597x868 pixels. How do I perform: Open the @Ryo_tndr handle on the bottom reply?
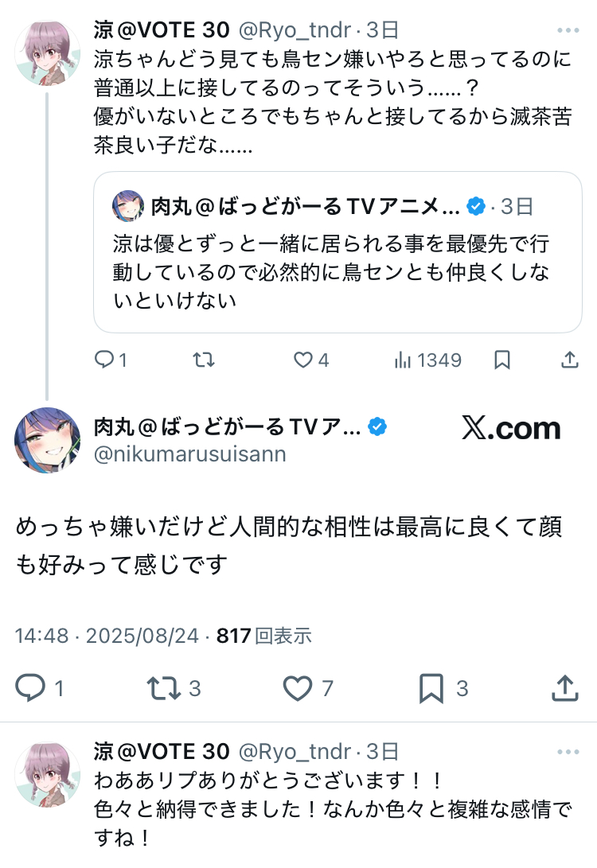tap(295, 752)
